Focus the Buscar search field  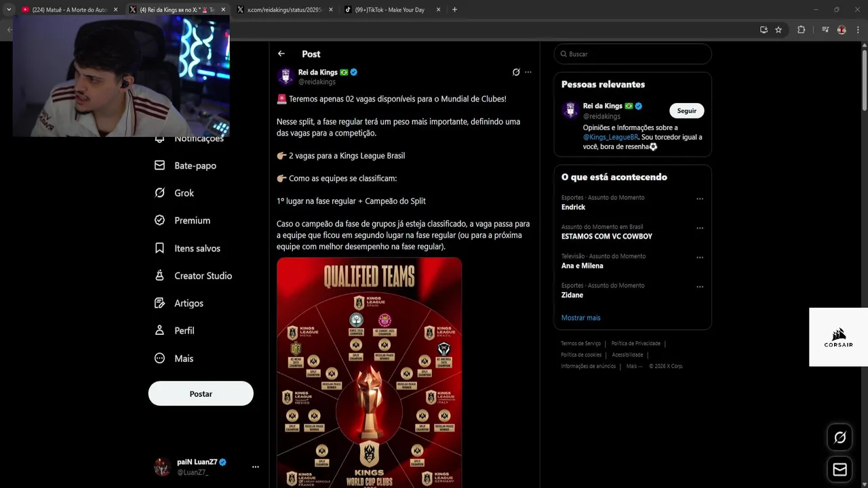(633, 54)
